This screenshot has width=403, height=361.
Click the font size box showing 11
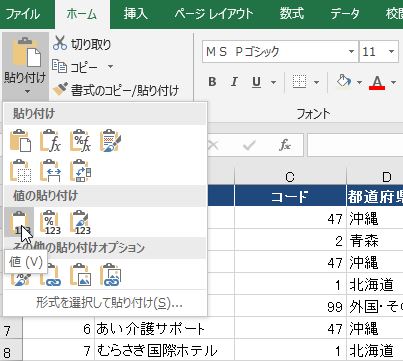[372, 52]
